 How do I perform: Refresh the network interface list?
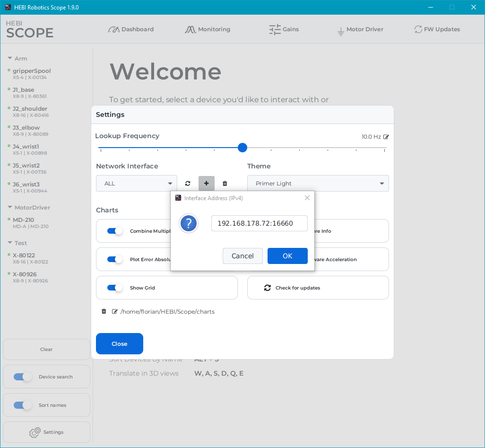188,183
